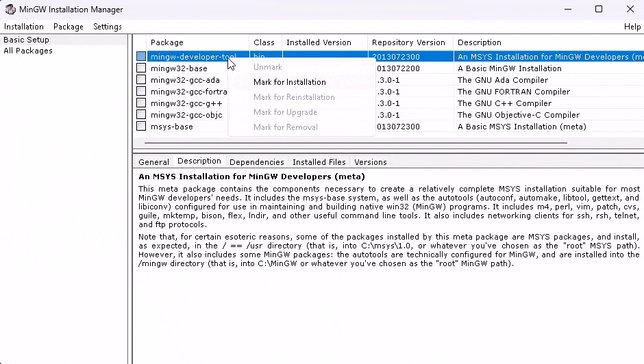This screenshot has height=364, width=644.
Task: Open the Installation menu
Action: 24,27
